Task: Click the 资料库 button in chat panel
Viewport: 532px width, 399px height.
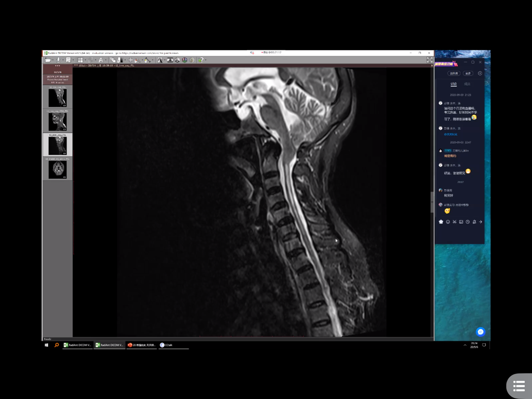Action: click(454, 73)
